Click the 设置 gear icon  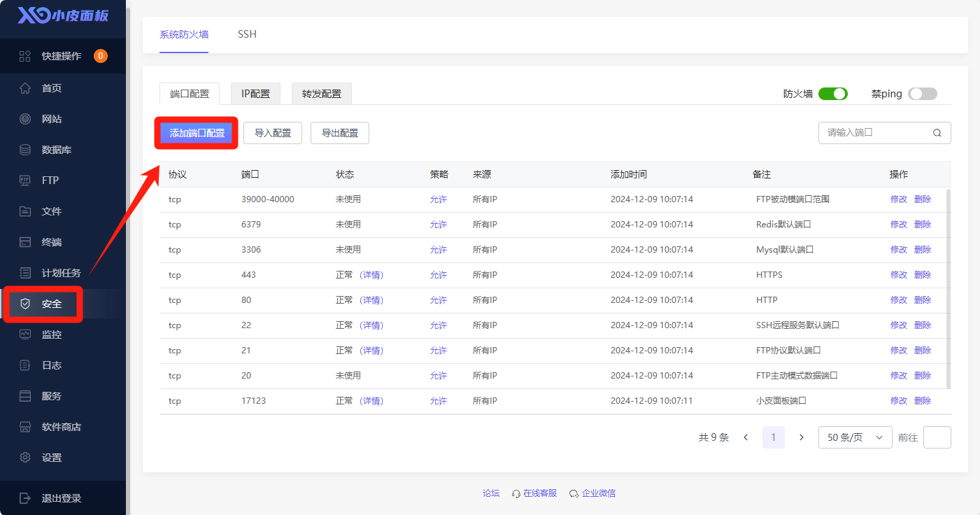[25, 458]
